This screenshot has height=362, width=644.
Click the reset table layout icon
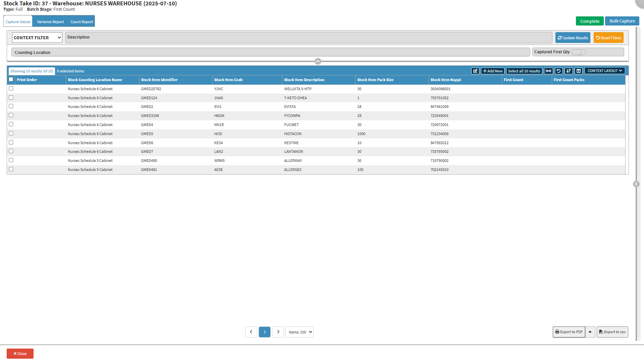(x=558, y=71)
